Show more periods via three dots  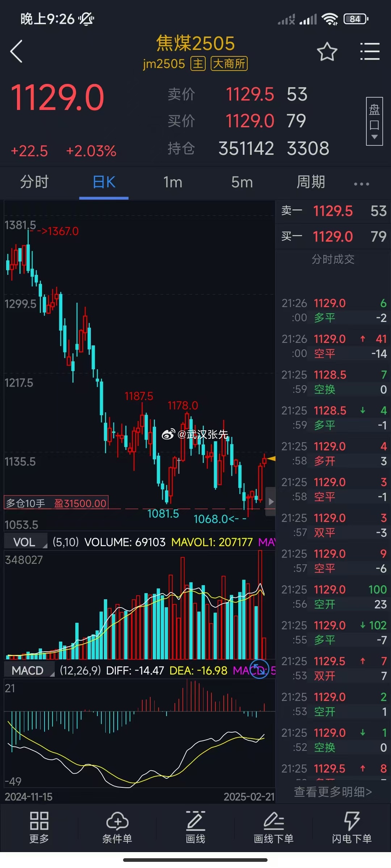361,184
